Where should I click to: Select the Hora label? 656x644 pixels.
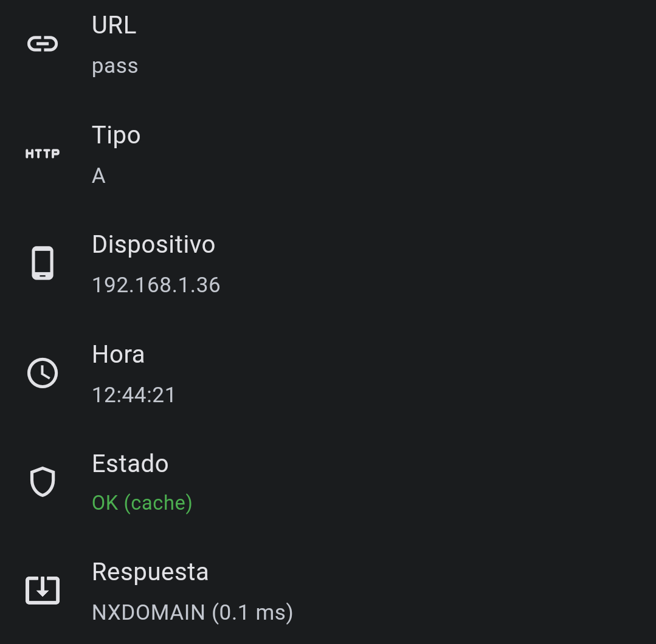click(118, 354)
